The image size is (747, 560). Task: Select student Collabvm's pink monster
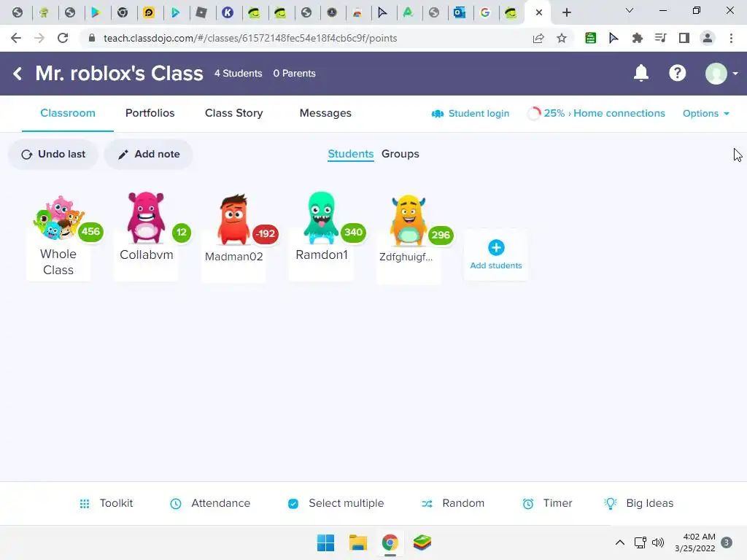(x=146, y=217)
